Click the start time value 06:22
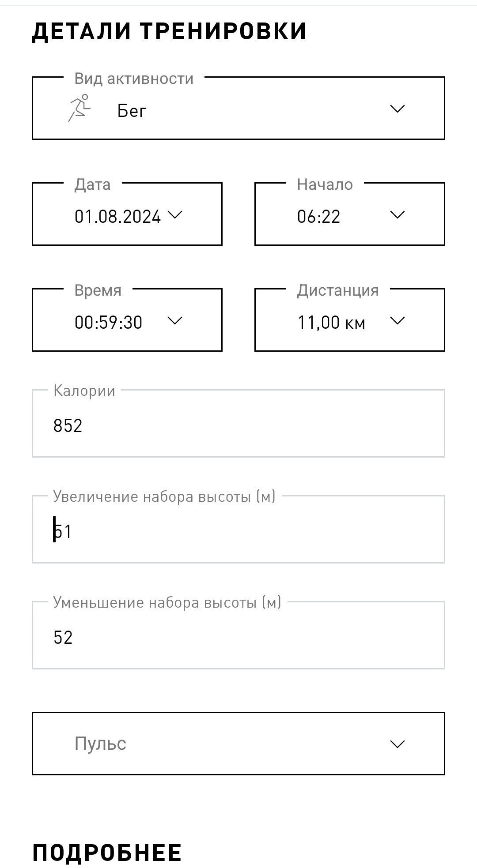This screenshot has width=477, height=868. pyautogui.click(x=318, y=217)
